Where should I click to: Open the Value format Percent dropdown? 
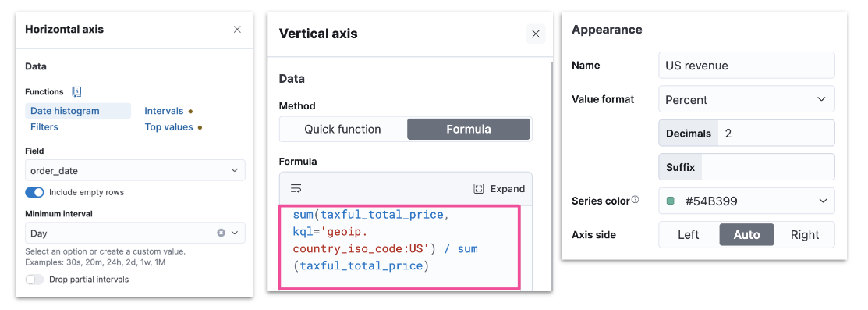[747, 100]
